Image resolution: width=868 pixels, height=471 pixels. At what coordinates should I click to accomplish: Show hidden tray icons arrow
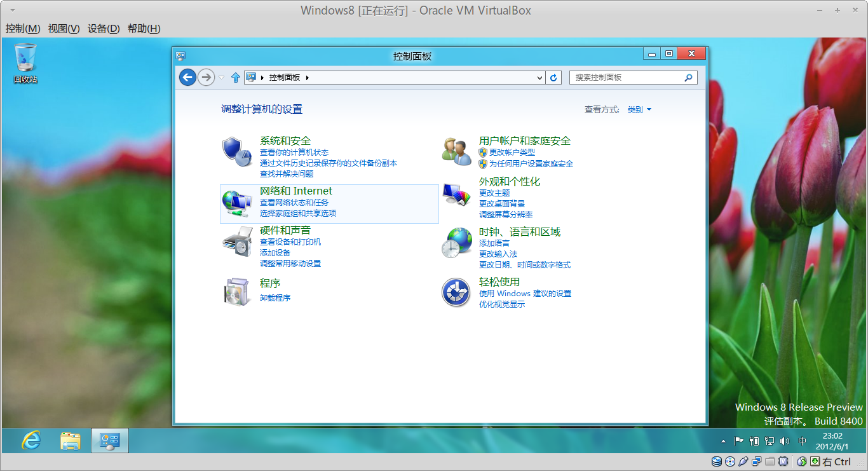pos(723,440)
